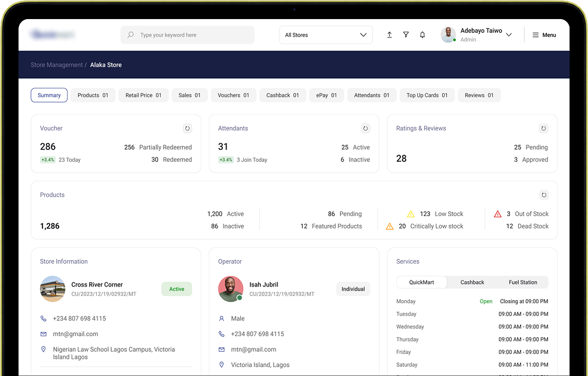Open the Top Up Cards tab

[427, 95]
